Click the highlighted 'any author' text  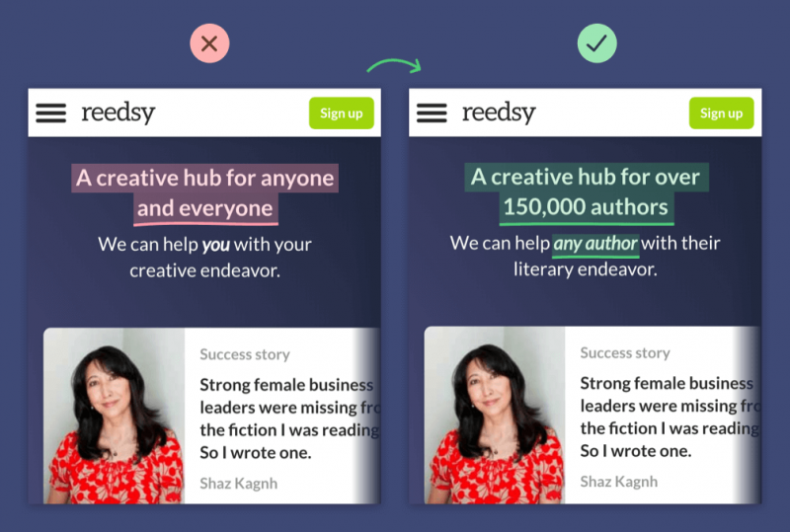point(595,244)
